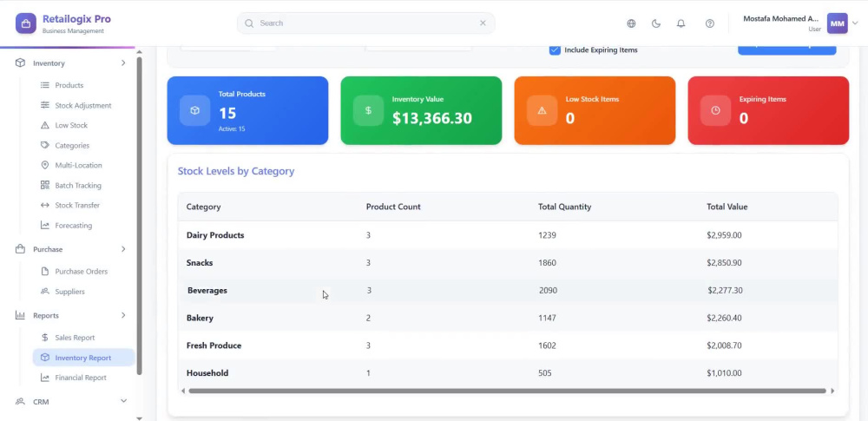Collapse the Inventory section chevron
Image resolution: width=868 pixels, height=421 pixels.
pyautogui.click(x=123, y=63)
